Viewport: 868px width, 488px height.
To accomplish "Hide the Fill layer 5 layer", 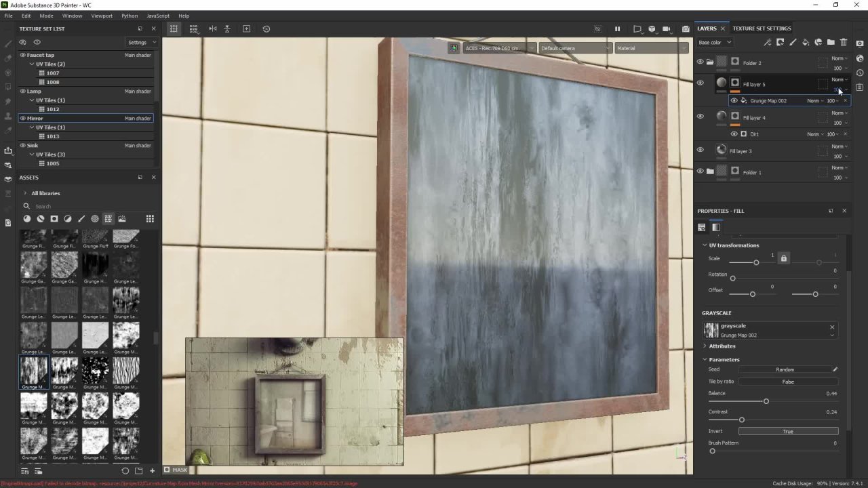I will click(x=700, y=83).
